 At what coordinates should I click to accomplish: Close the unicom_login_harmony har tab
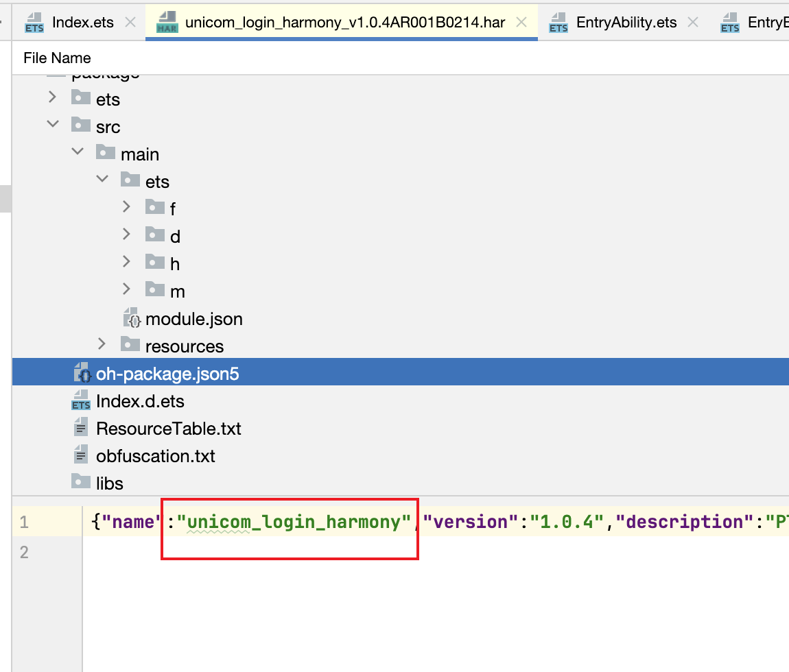tap(522, 23)
